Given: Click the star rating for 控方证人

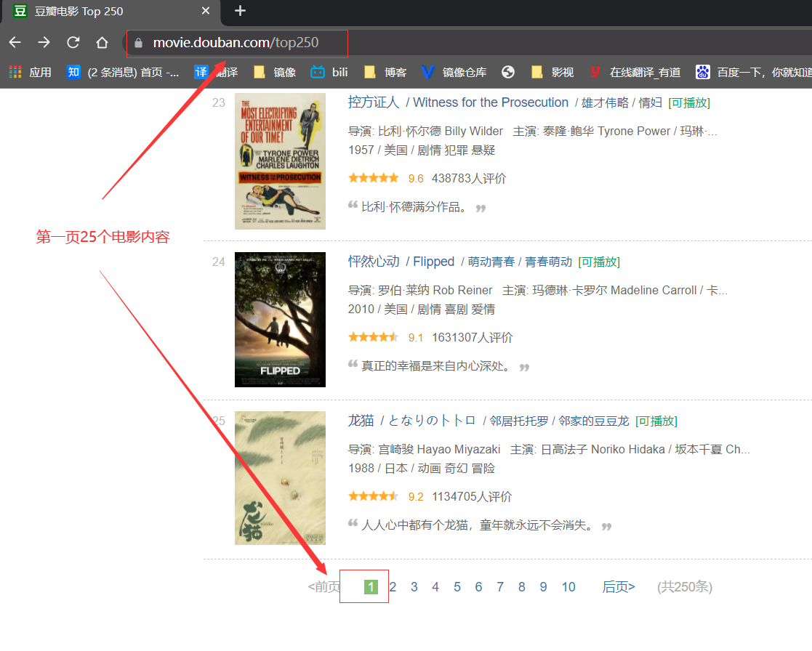Looking at the screenshot, I should [x=374, y=178].
